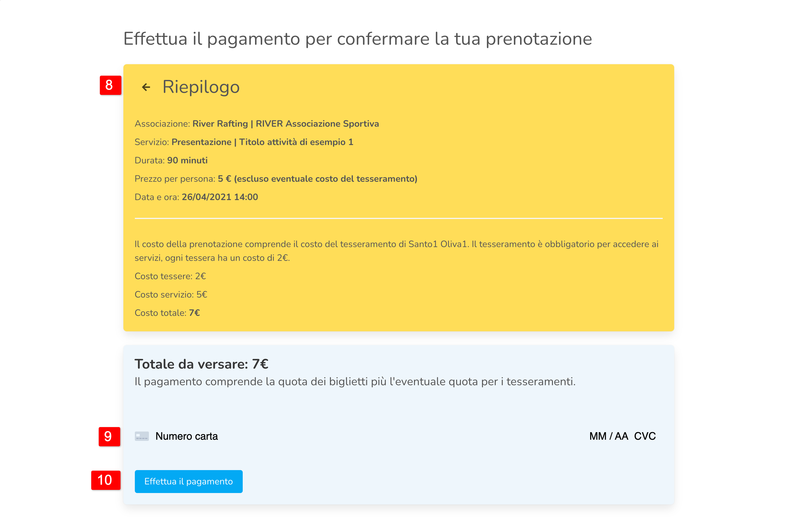Click the Servizio Presentazione line

coord(244,142)
